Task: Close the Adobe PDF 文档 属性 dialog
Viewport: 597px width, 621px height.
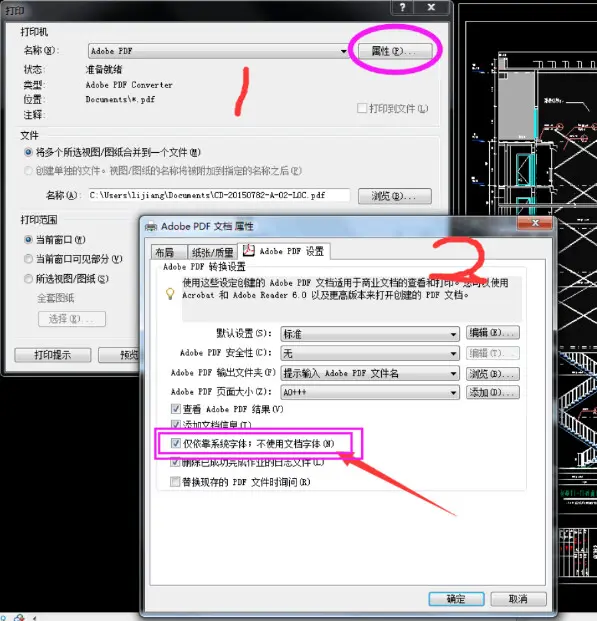Action: pyautogui.click(x=535, y=223)
